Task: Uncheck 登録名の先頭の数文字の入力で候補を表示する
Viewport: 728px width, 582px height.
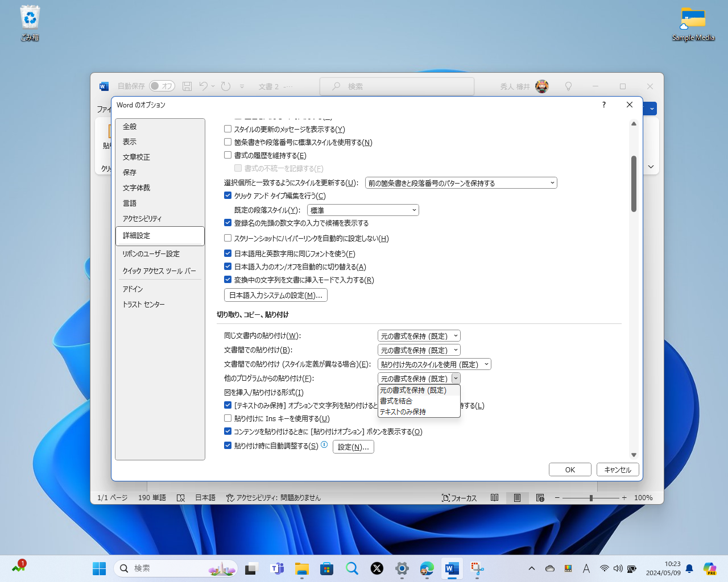Action: click(x=228, y=223)
